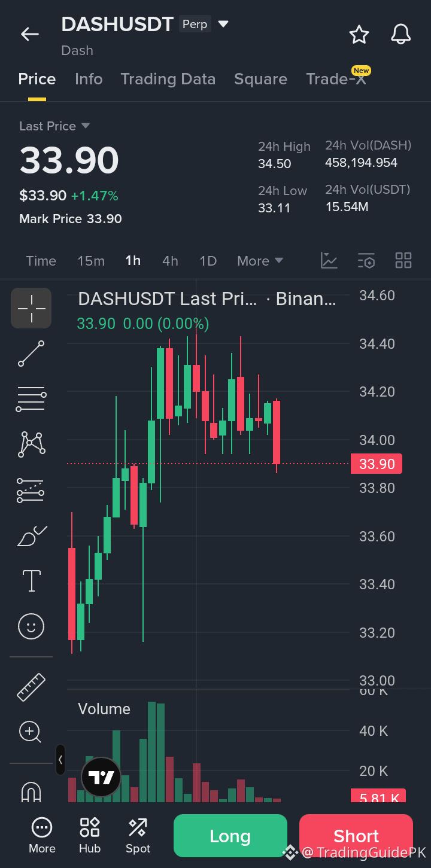Switch to Spot trading
Viewport: 431px width, 868px height.
[138, 836]
